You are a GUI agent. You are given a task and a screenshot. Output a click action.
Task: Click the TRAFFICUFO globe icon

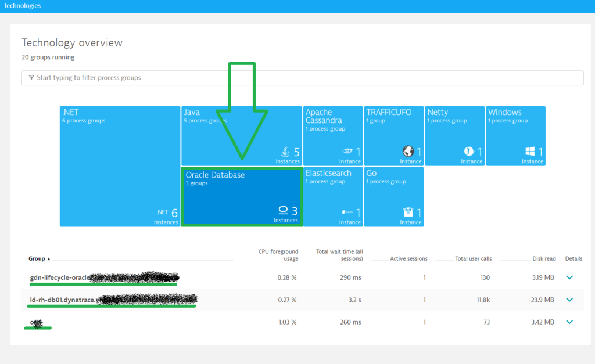408,152
